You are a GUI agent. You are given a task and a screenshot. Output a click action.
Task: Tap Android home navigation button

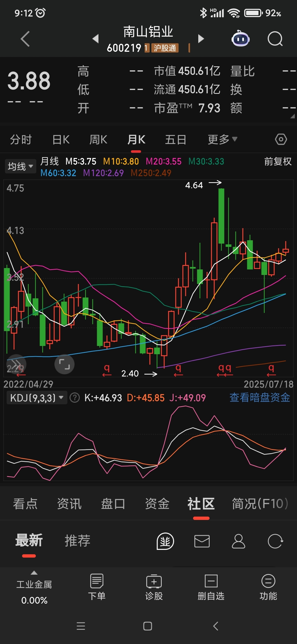click(148, 626)
